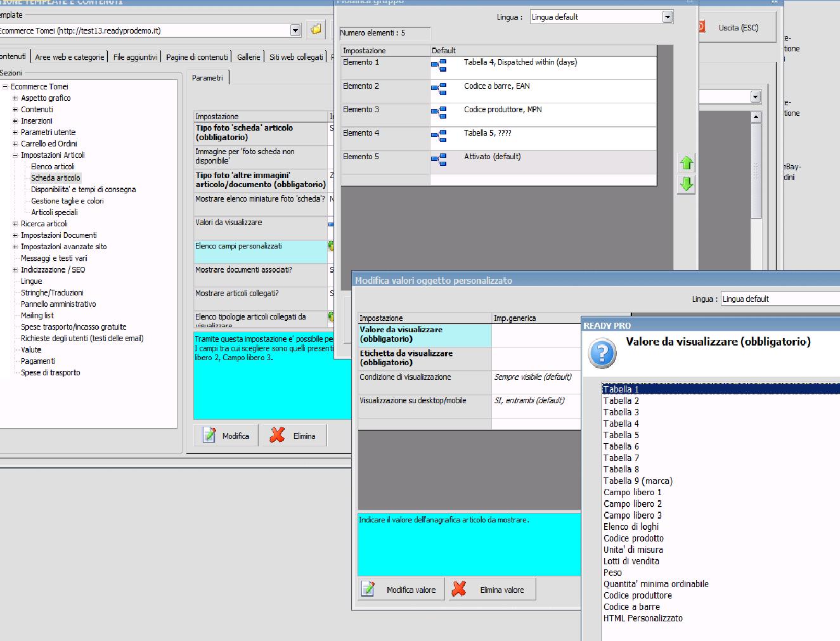Expand the Carrello ed Ordini tree node
The image size is (840, 641).
pyautogui.click(x=15, y=144)
